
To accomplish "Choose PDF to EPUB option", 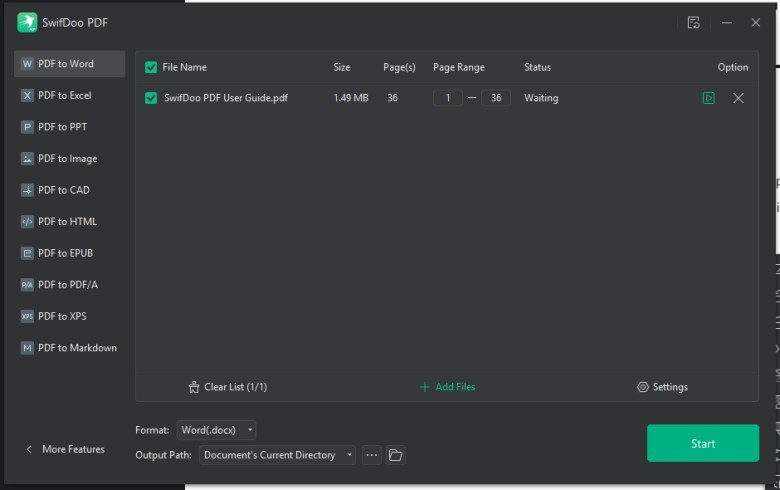I will click(x=70, y=253).
